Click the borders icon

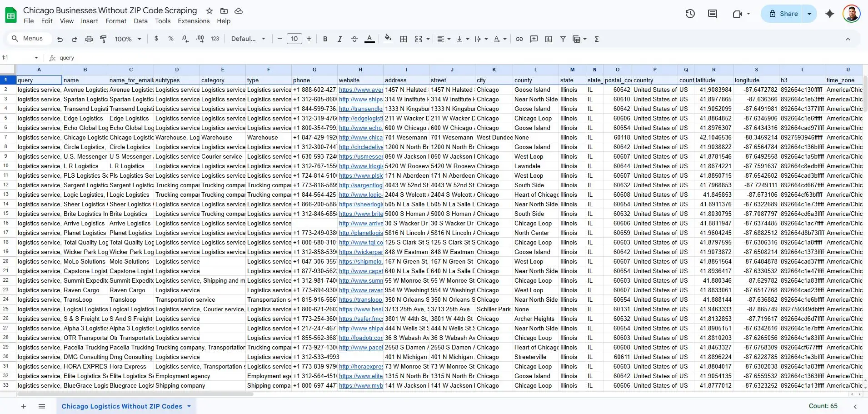pos(403,39)
